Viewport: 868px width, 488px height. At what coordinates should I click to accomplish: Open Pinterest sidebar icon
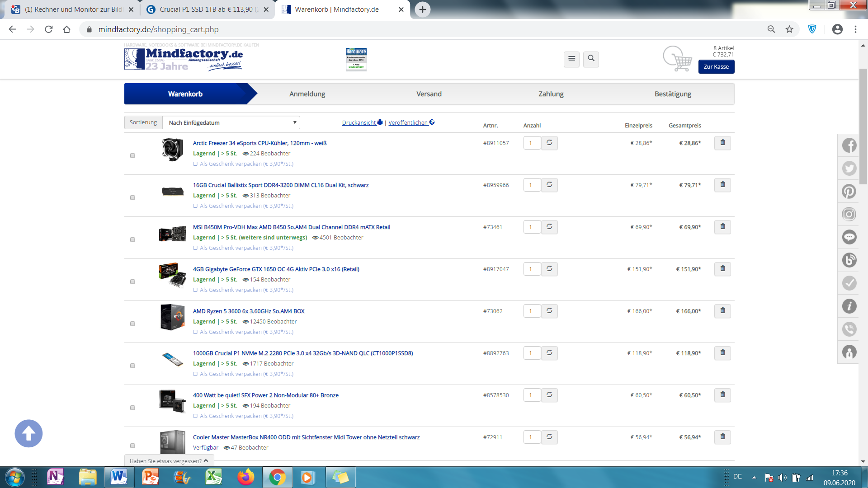coord(849,191)
